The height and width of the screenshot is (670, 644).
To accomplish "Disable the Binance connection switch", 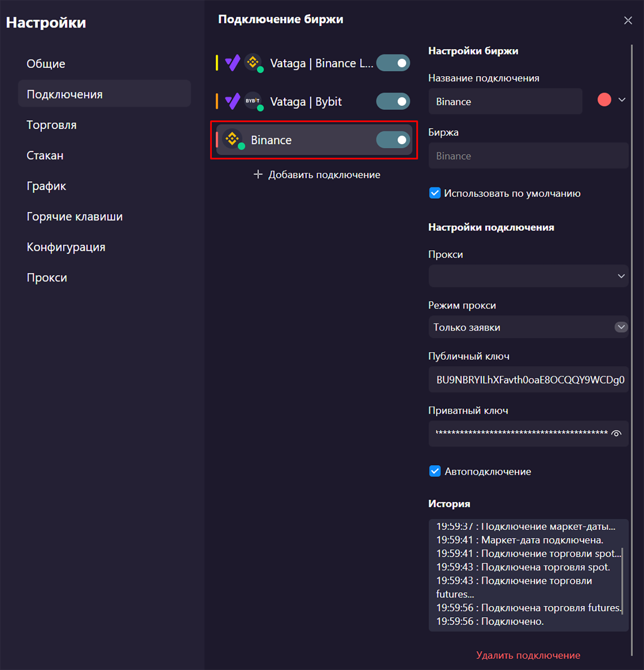I will click(x=393, y=140).
